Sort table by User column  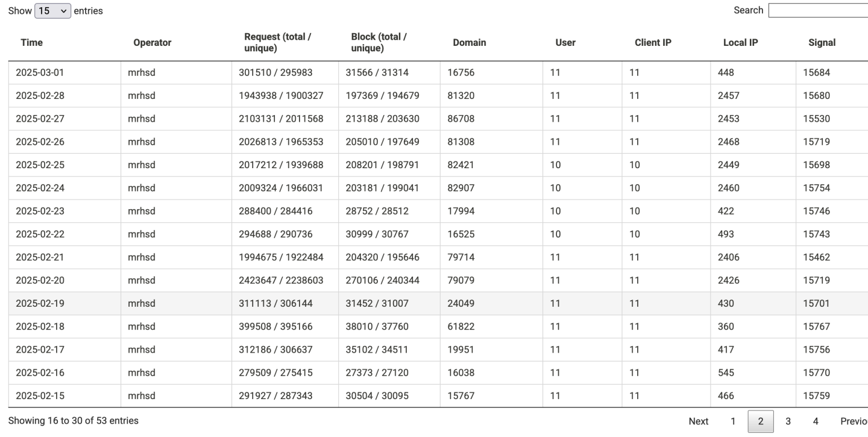[x=565, y=43]
